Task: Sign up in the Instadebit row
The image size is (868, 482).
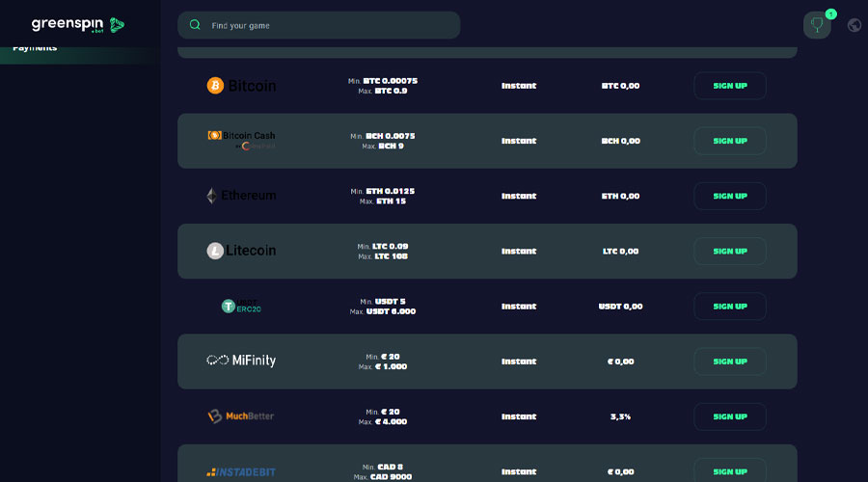Action: point(730,471)
